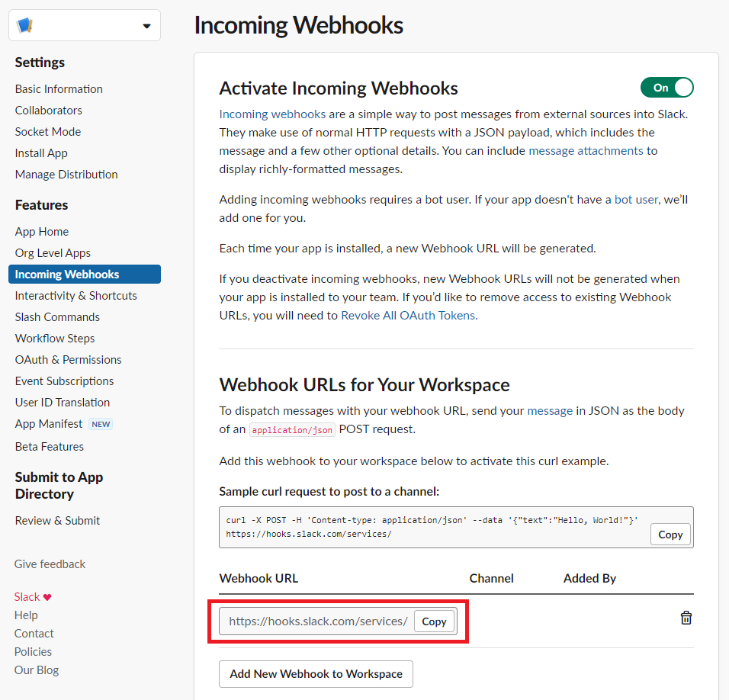Copy the Webhook URL
The height and width of the screenshot is (700, 729).
click(x=434, y=621)
